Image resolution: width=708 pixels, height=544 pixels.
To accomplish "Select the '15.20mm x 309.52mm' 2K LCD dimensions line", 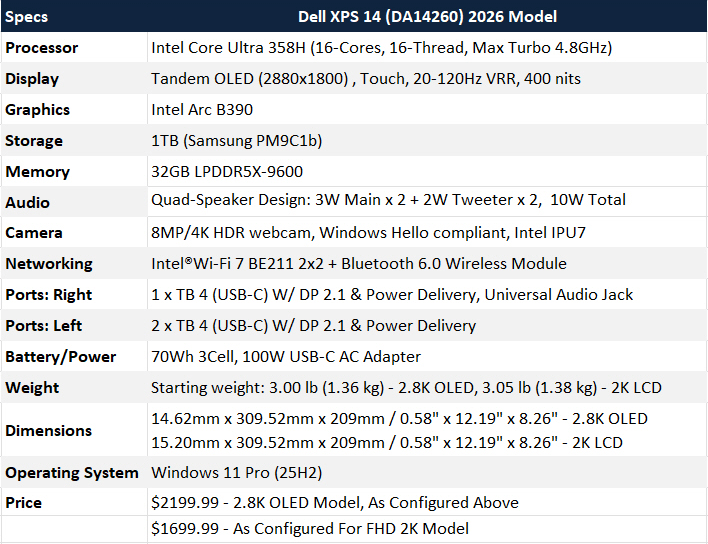I will (387, 443).
